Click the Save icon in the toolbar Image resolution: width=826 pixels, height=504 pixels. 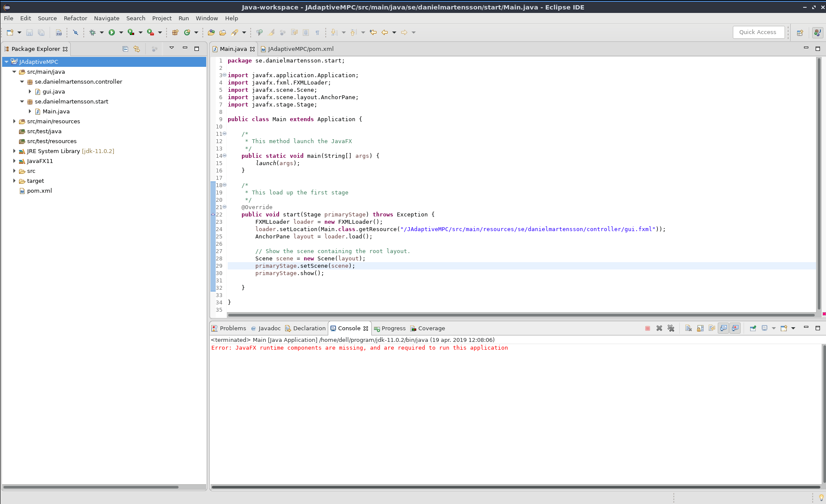29,32
